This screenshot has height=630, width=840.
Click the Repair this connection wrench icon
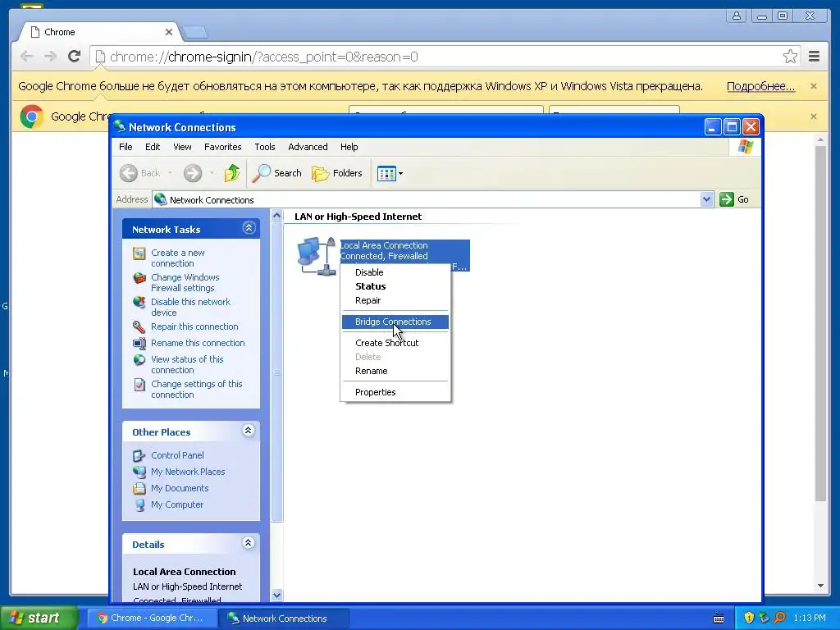[139, 326]
